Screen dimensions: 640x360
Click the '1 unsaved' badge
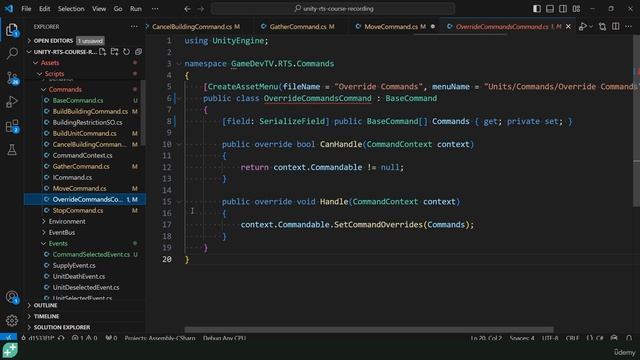pyautogui.click(x=90, y=41)
